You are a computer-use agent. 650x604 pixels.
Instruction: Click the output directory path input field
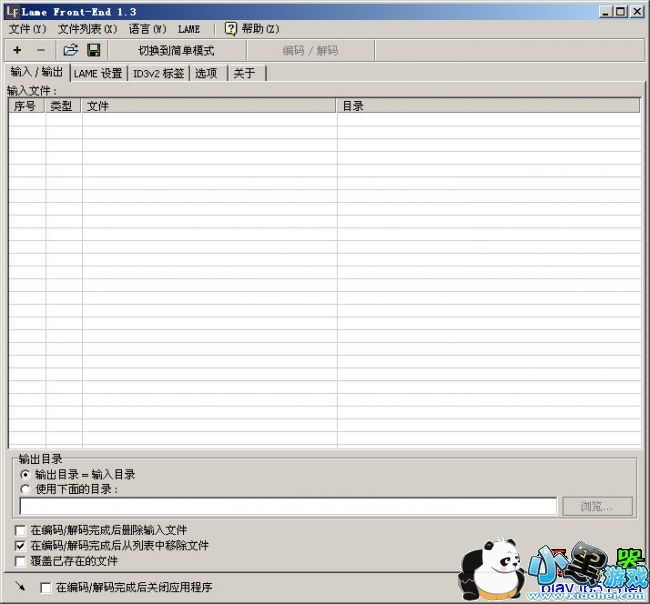(x=288, y=506)
